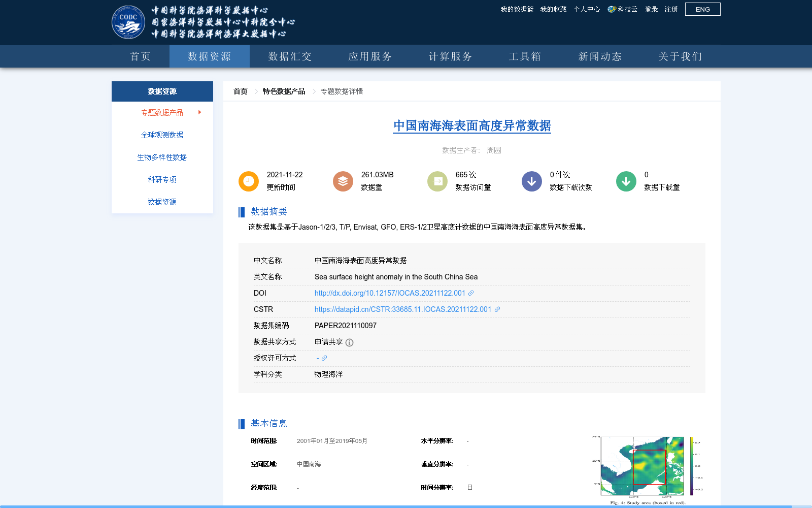The height and width of the screenshot is (508, 812).
Task: Click the blue download-count arrow icon
Action: 532,181
